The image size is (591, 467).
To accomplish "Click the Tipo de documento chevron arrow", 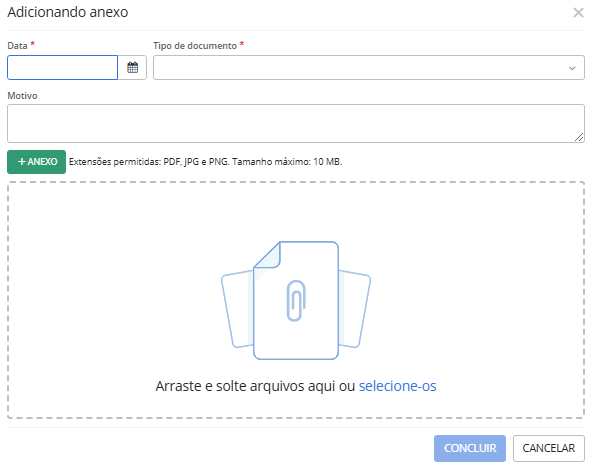I will [572, 68].
